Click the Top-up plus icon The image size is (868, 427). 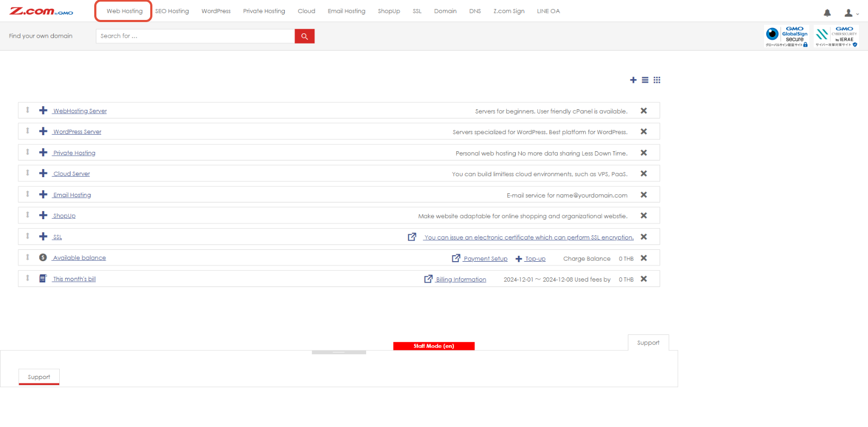pyautogui.click(x=519, y=259)
